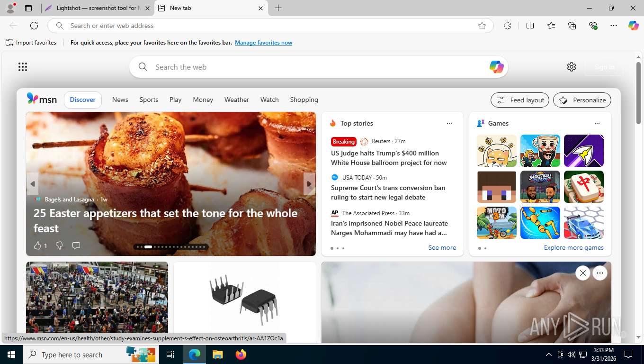Launch Firefox from the taskbar
Screen dimensions: 644x364
click(241, 355)
